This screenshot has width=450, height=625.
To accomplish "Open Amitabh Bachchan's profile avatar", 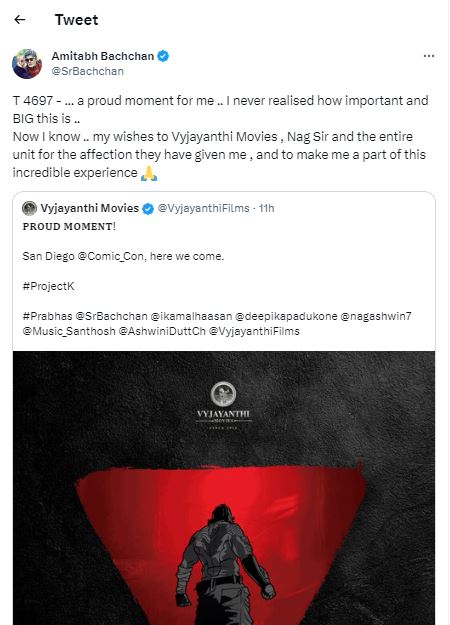I will point(27,63).
